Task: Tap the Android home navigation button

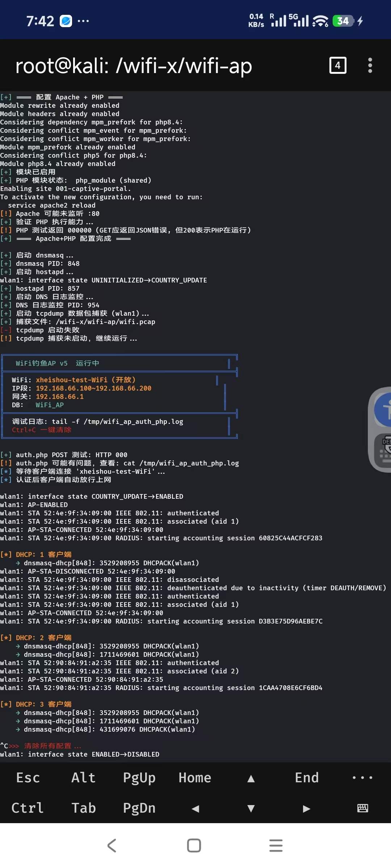Action: click(194, 846)
